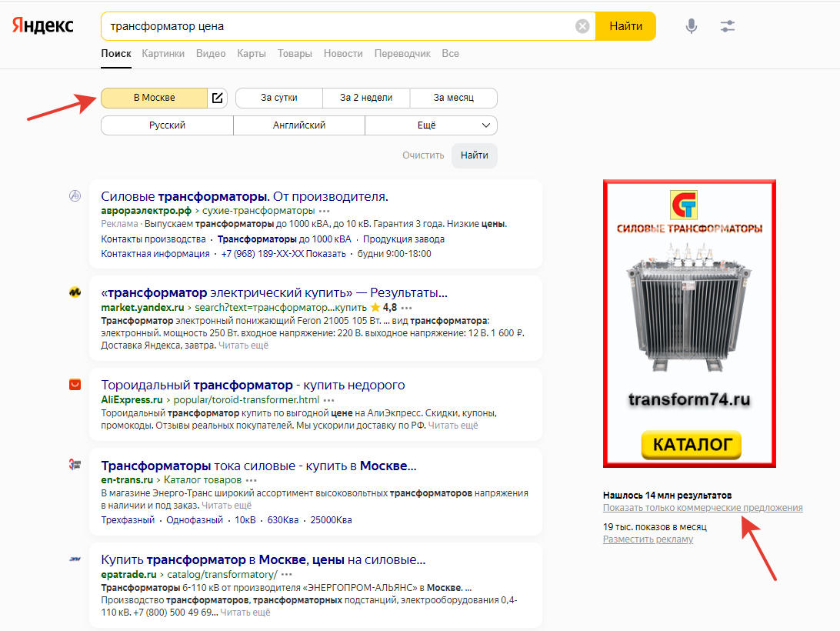Viewport: 840px width, 631px height.
Task: Click Yandex Market result favicon
Action: click(x=75, y=292)
